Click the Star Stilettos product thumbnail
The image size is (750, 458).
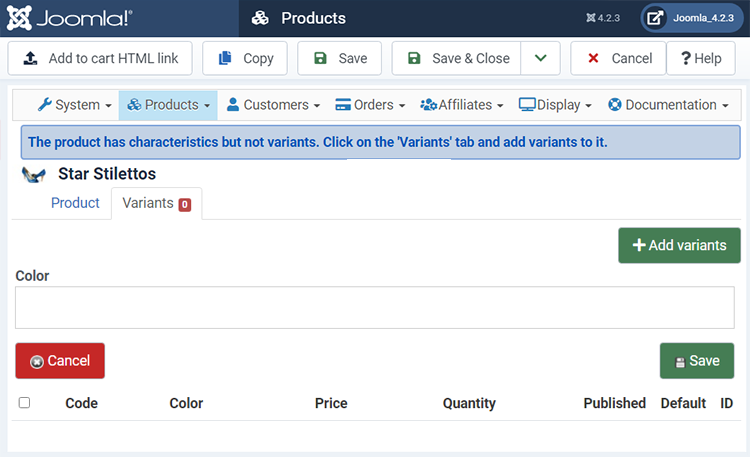click(33, 174)
